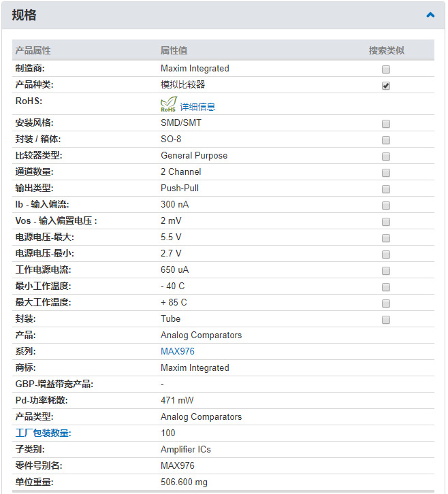Check the 封装 Tube checkbox

pyautogui.click(x=386, y=320)
